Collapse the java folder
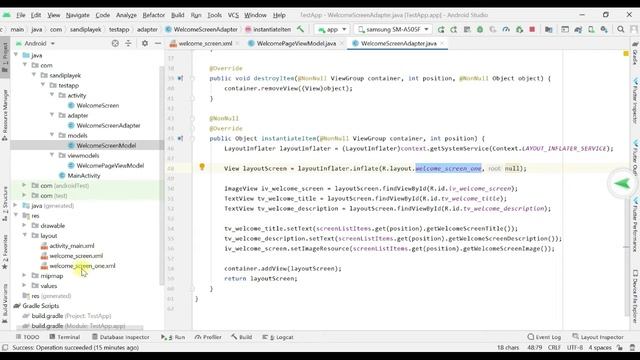 (x=16, y=55)
